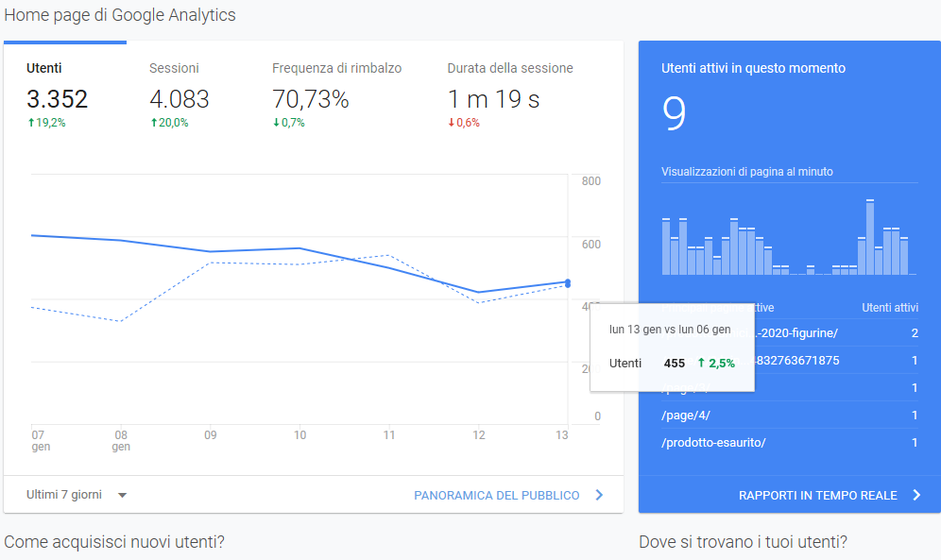Click the 09 date label on chart axis

(210, 434)
